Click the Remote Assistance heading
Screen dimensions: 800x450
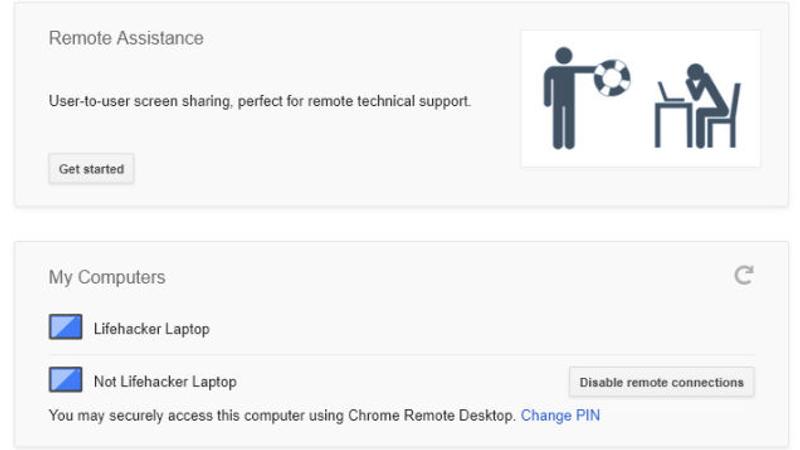coord(126,38)
